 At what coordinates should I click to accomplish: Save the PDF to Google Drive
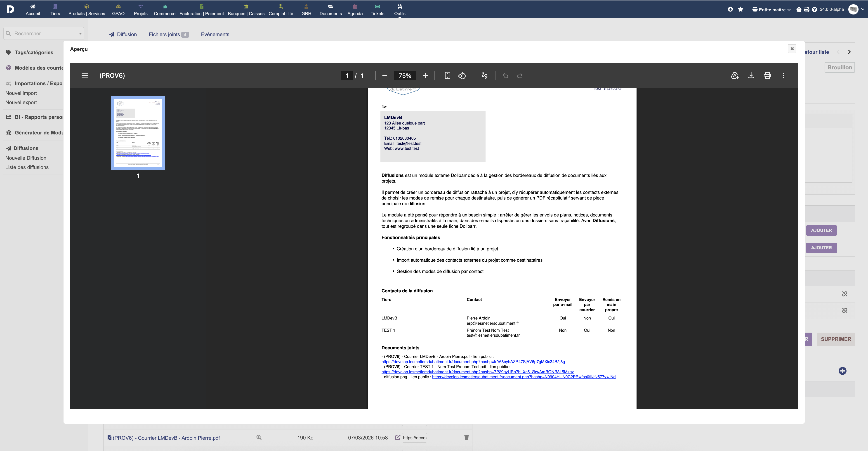pos(735,75)
